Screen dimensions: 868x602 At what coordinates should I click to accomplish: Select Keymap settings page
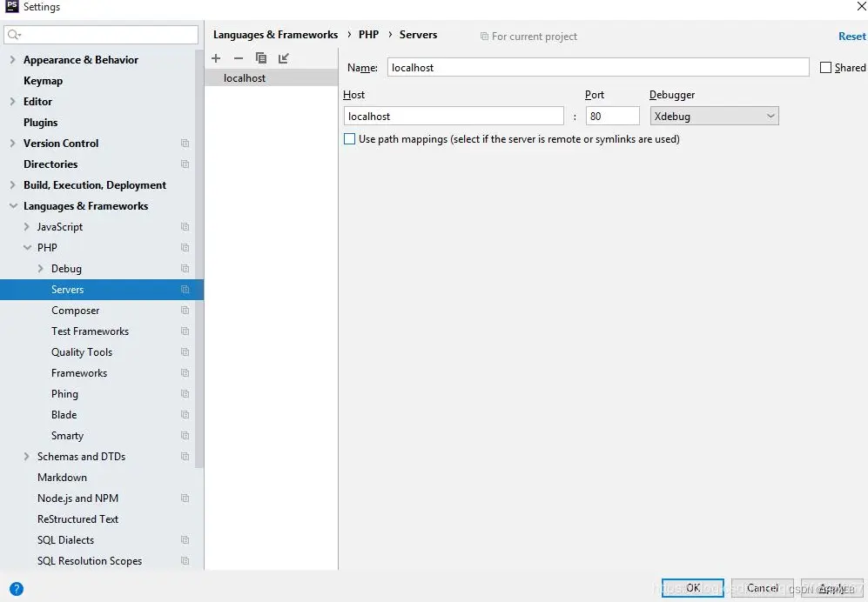[x=44, y=81]
